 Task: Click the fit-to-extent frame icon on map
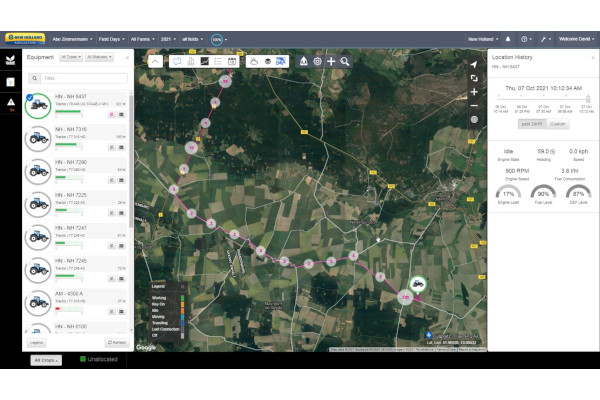pos(474,78)
